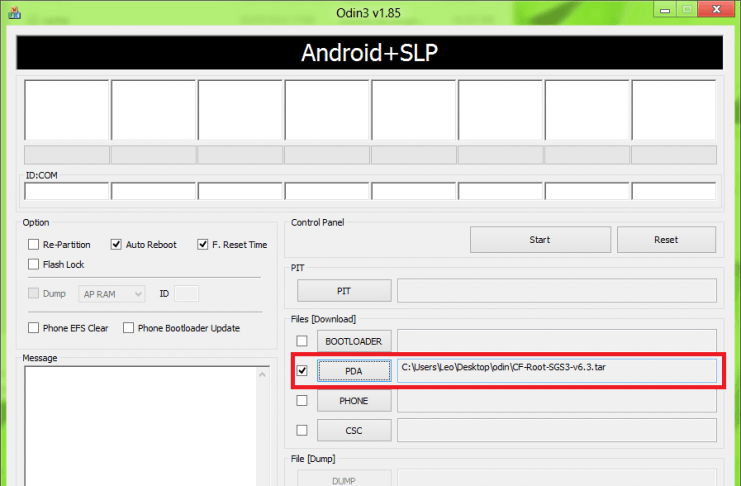The height and width of the screenshot is (486, 741).
Task: Enable the CSC file checkbox
Action: click(x=302, y=430)
